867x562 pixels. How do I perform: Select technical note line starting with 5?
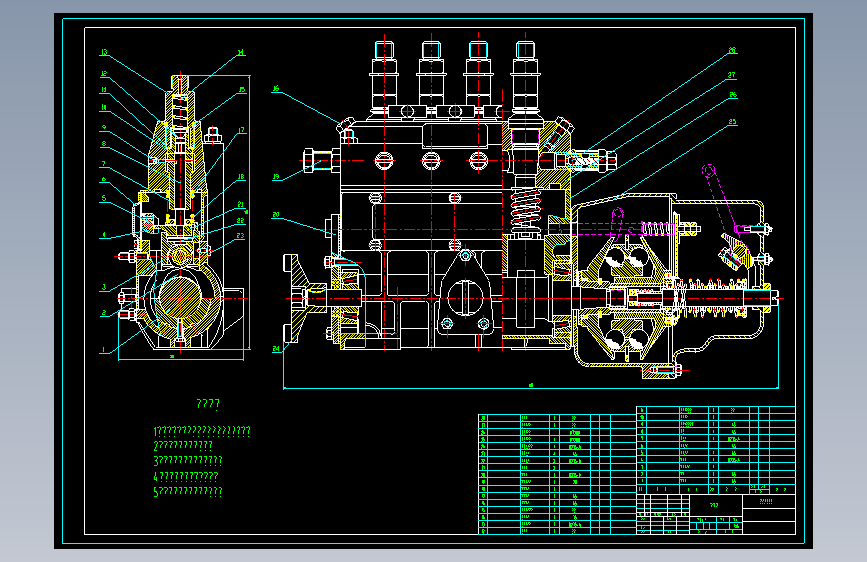[188, 491]
